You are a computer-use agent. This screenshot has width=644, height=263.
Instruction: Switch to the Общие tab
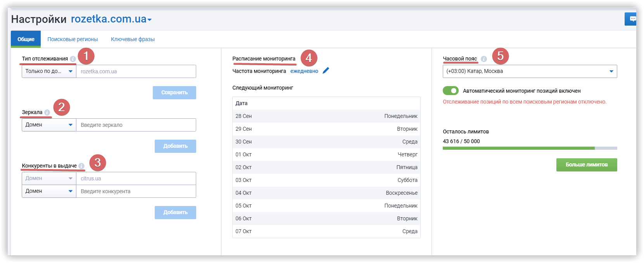click(x=26, y=39)
